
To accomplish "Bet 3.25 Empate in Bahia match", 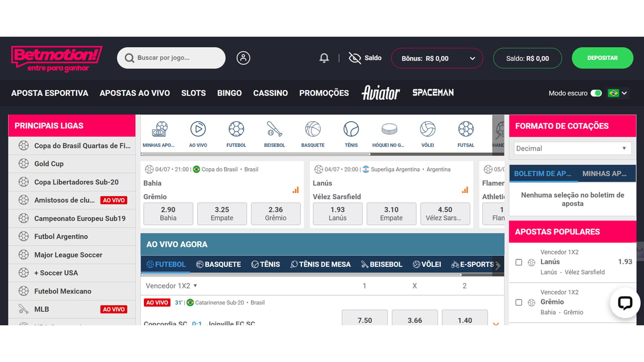I will pyautogui.click(x=222, y=214).
